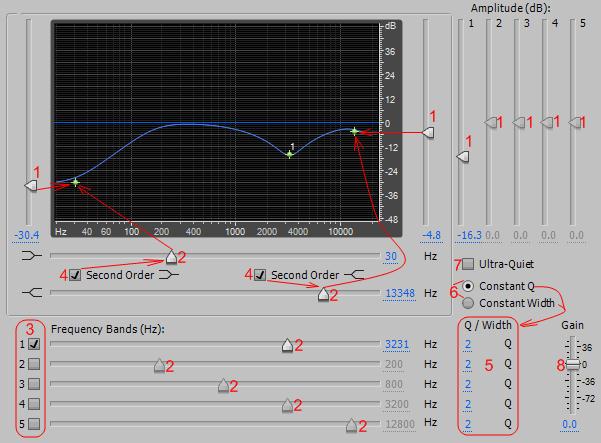Click the low shelf frequency slider thumb
The height and width of the screenshot is (443, 601).
[x=171, y=257]
